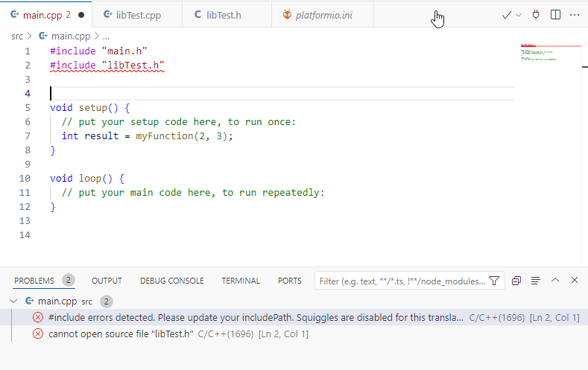The image size is (588, 370).
Task: Click the breadcrumb ellipsis symbol item
Action: (x=106, y=36)
